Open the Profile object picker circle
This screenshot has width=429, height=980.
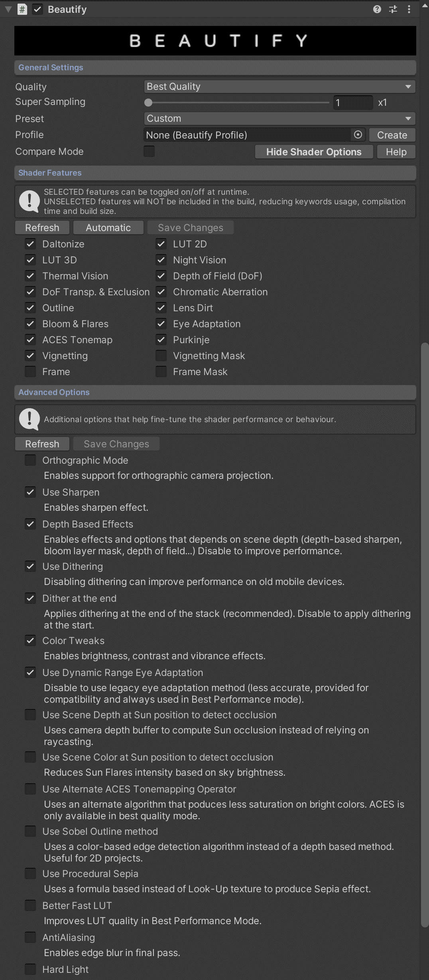[358, 135]
